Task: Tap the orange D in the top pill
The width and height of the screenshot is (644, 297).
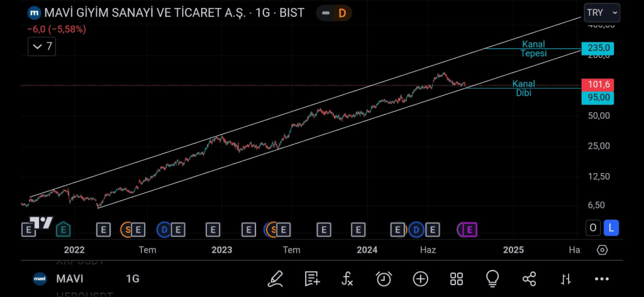Action: (342, 13)
